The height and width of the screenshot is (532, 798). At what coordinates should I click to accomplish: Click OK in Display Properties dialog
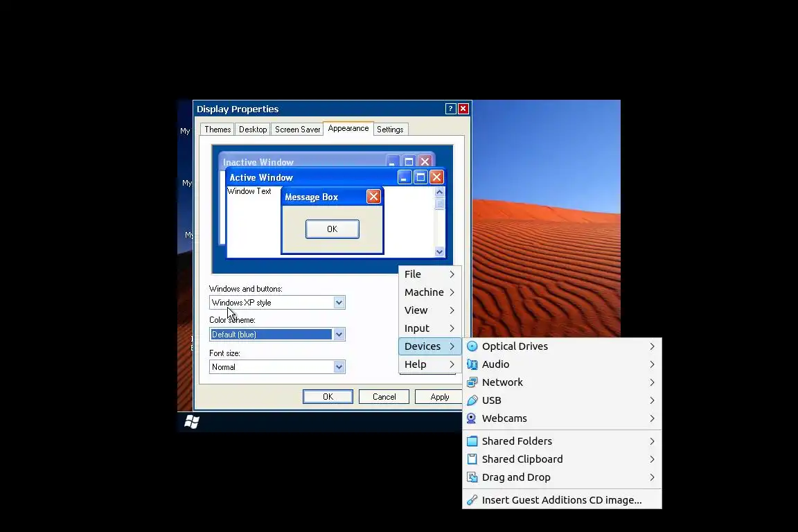point(328,397)
